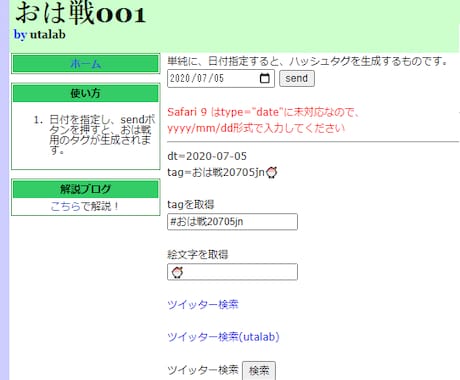
Task: Open the calendar picker in date field
Action: coord(265,79)
